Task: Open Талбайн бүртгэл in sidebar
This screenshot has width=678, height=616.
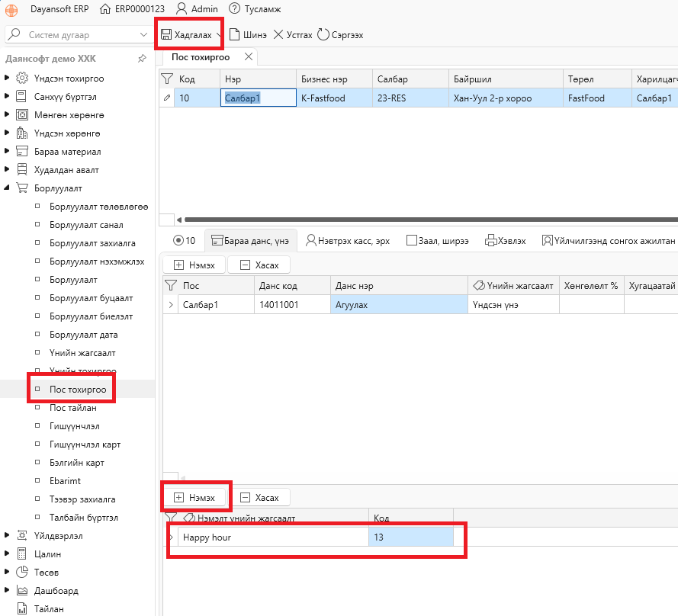Action: pos(83,517)
